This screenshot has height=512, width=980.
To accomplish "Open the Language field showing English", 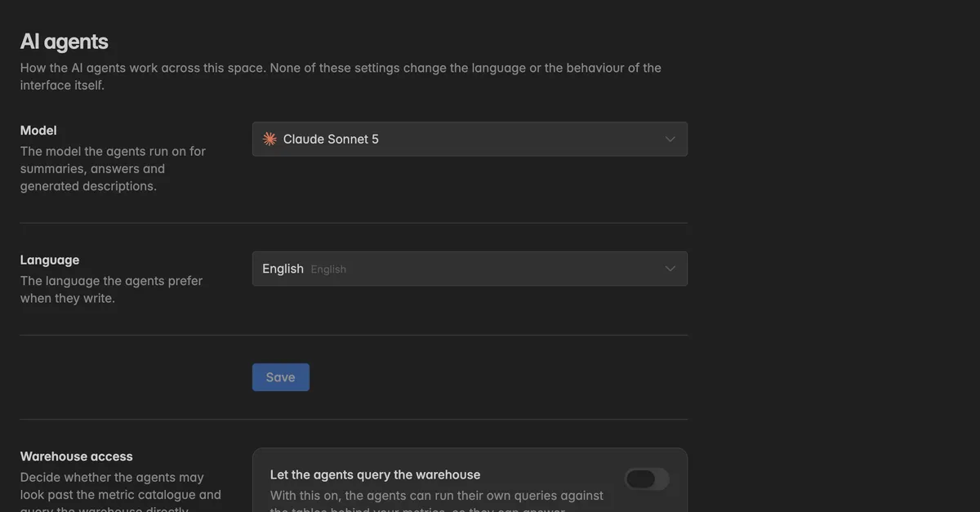I will (470, 269).
